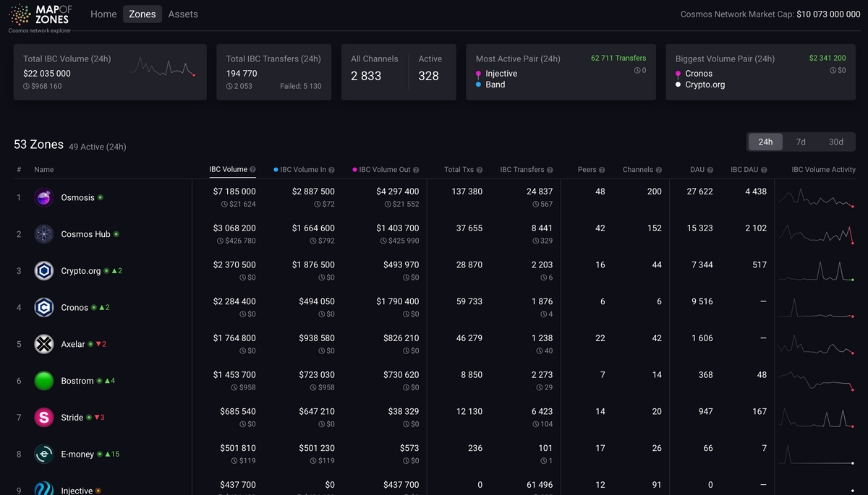Sort table by DAU column
The image size is (868, 495).
(697, 170)
